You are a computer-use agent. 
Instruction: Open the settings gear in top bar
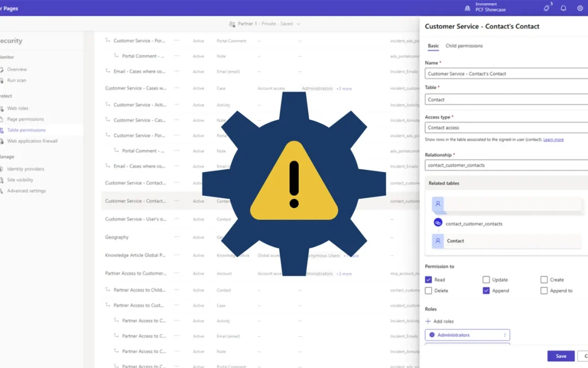click(x=580, y=8)
